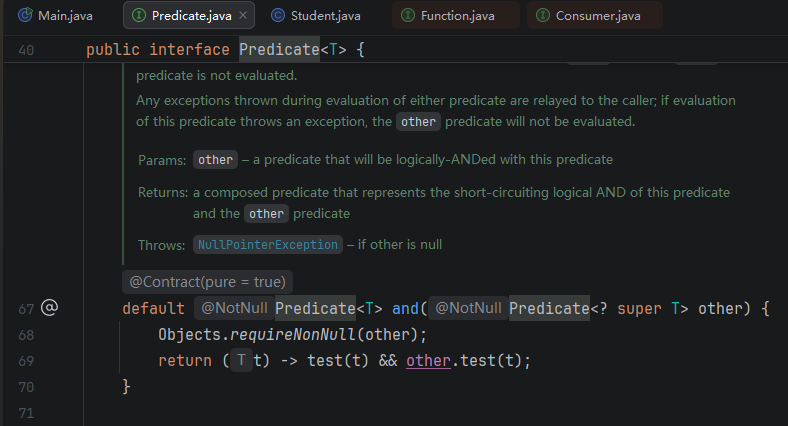788x426 pixels.
Task: Click the first @NotNull inlay annotation
Action: coord(234,308)
